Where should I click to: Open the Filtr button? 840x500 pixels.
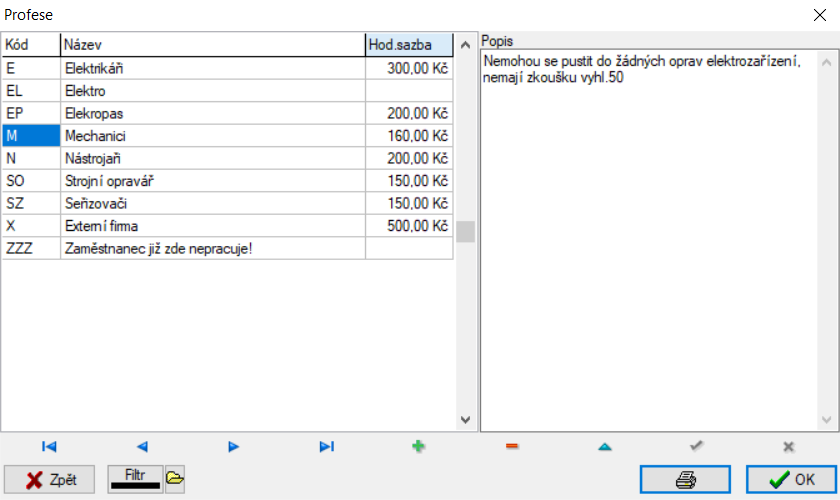click(x=136, y=478)
